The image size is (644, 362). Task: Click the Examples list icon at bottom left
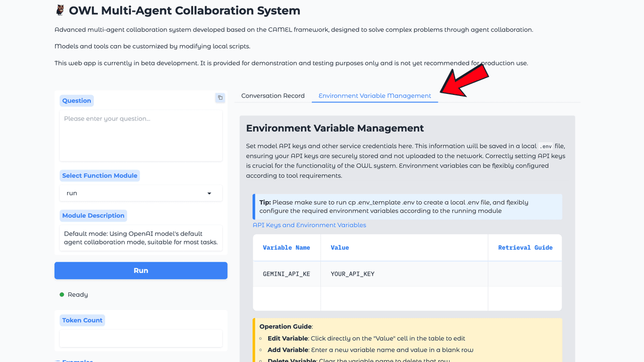coord(57,361)
